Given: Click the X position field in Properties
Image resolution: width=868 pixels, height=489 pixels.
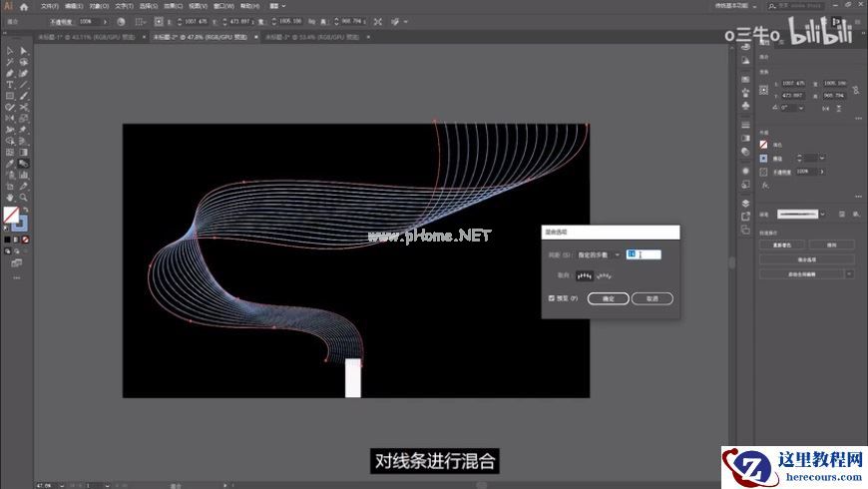Looking at the screenshot, I should point(793,83).
